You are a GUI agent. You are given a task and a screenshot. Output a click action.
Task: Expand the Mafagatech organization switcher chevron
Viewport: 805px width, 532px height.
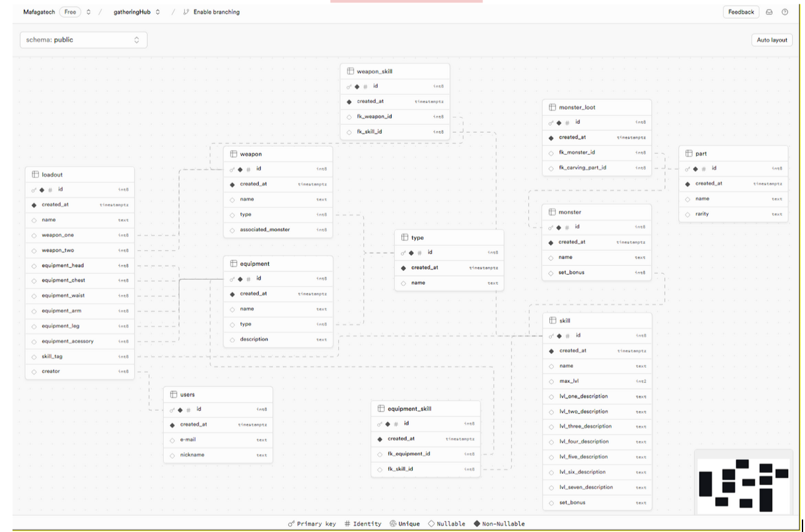[89, 12]
